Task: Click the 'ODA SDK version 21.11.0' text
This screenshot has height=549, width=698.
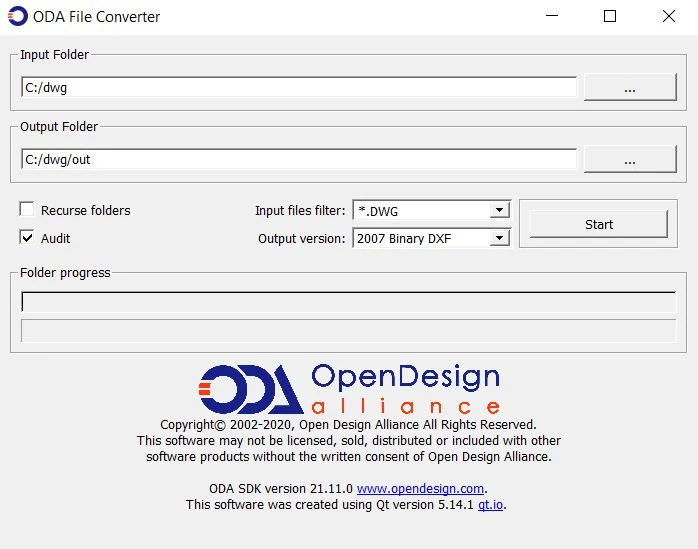Action: coord(281,489)
